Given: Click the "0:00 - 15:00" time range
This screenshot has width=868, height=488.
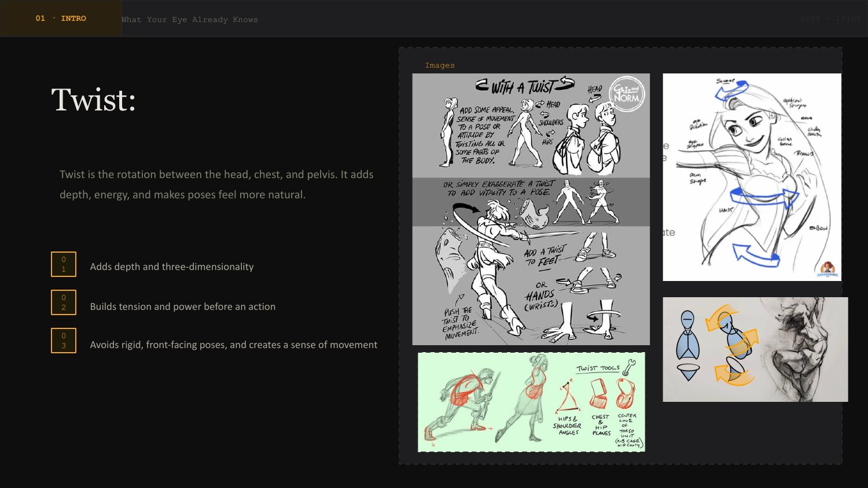Looking at the screenshot, I should pos(830,19).
